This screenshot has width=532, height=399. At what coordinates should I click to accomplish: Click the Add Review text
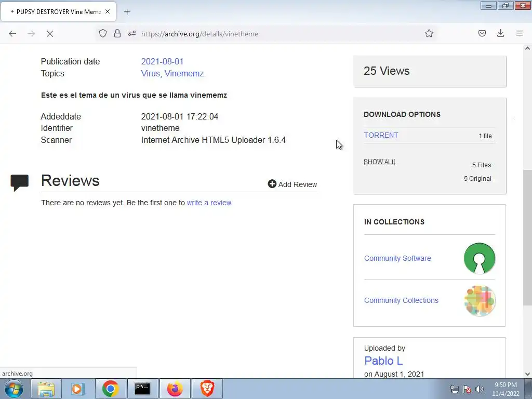(x=298, y=184)
